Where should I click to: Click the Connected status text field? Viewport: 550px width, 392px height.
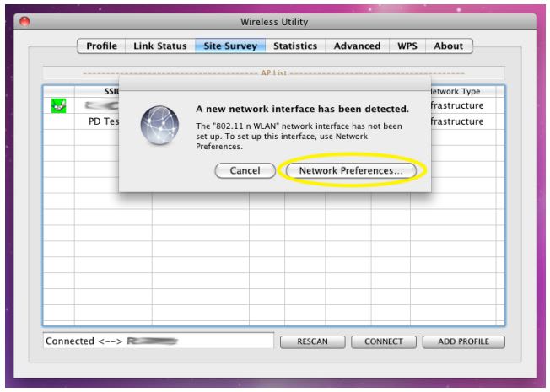pyautogui.click(x=159, y=341)
